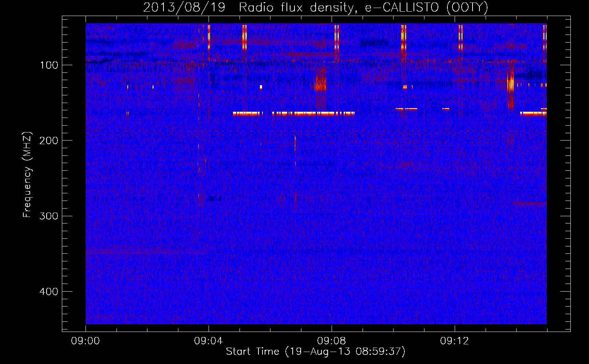Viewport: 589px width, 364px height.
Task: Click the 09:04 time tick label
Action: [x=208, y=341]
